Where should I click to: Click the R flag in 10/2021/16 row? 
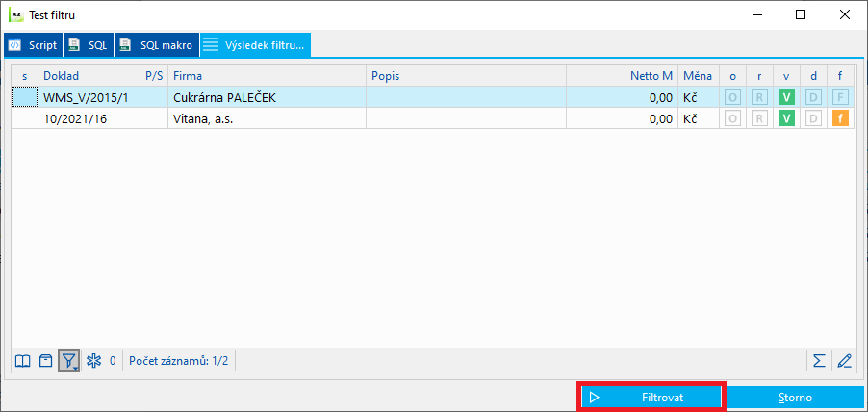pos(759,118)
